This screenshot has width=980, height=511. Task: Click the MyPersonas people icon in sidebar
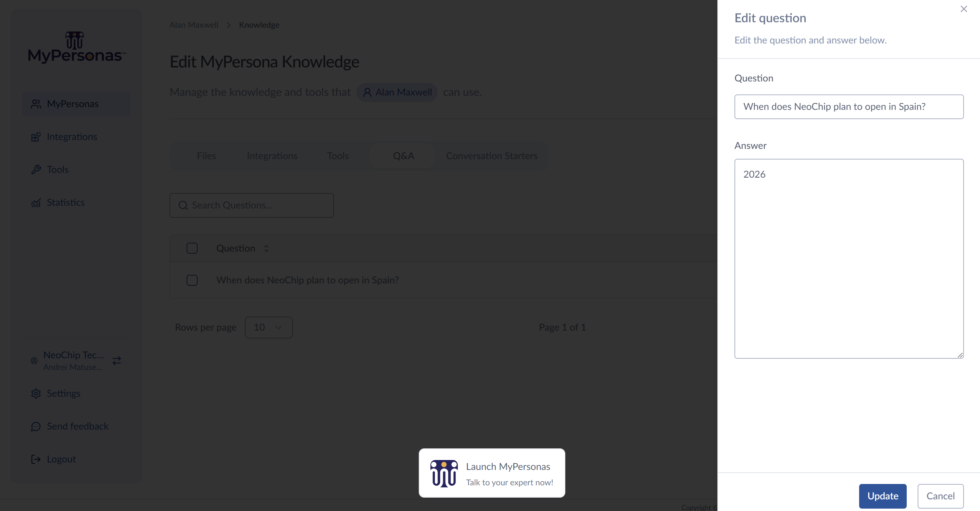coord(36,104)
